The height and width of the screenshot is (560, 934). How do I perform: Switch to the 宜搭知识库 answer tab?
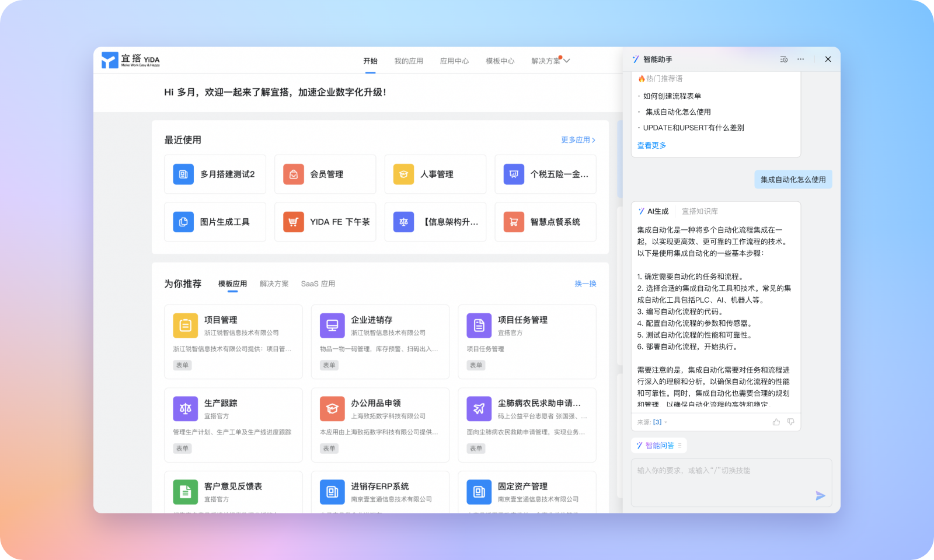[700, 211]
